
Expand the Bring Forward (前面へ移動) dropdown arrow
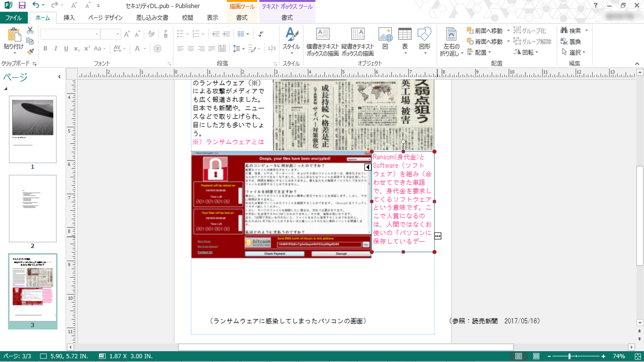pyautogui.click(x=508, y=30)
